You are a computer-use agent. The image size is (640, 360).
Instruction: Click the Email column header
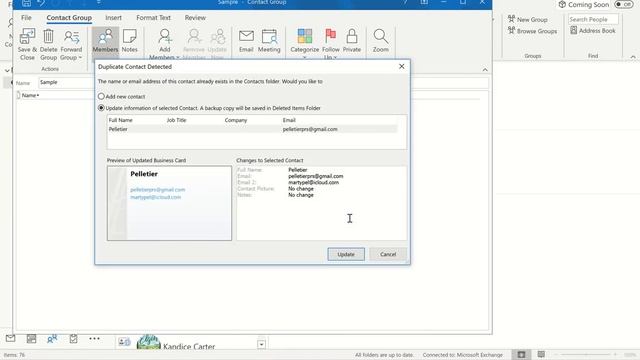289,120
